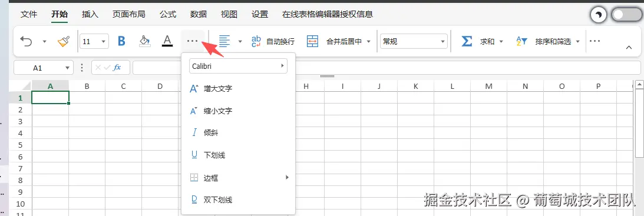644x216 pixels.
Task: Collapse the ribbon with the chevron
Action: (x=629, y=48)
